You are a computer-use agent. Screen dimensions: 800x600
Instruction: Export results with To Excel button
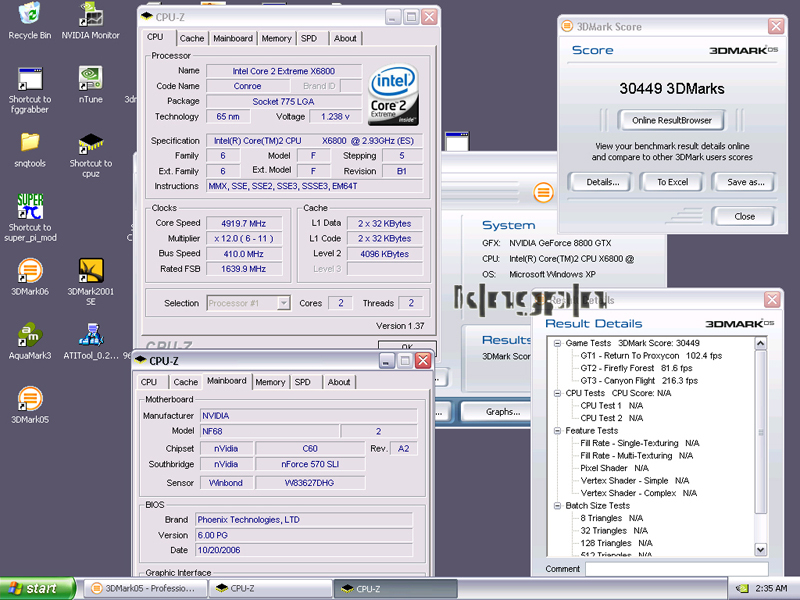672,182
